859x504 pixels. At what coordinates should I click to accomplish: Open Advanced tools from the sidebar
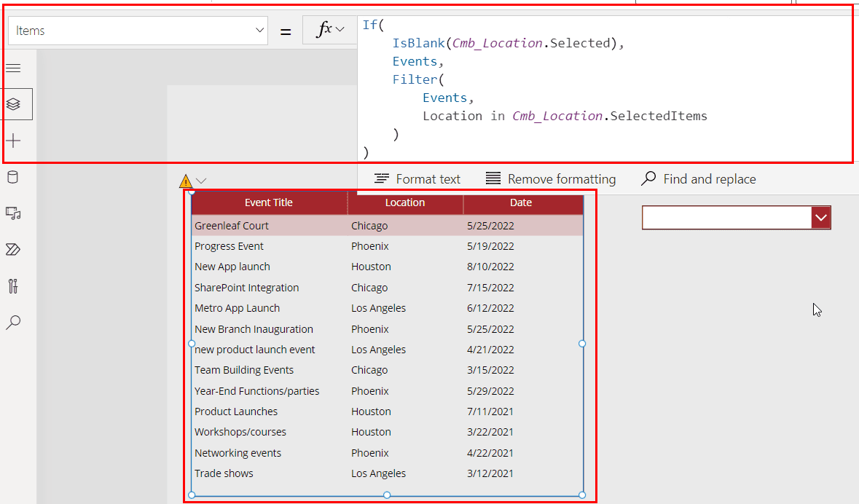(x=13, y=286)
